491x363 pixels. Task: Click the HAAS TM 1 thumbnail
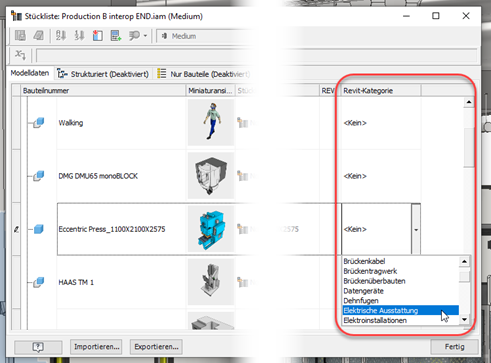211,282
